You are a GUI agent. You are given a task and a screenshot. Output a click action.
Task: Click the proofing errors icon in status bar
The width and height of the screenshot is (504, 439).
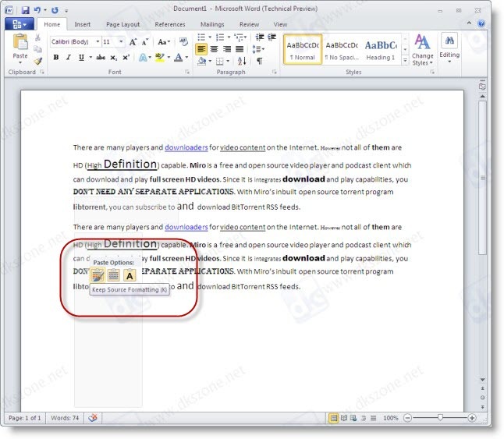93,418
